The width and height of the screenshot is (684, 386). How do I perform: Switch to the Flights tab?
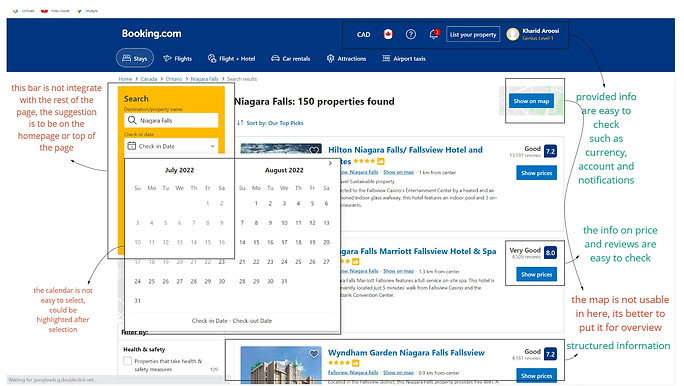click(x=177, y=58)
